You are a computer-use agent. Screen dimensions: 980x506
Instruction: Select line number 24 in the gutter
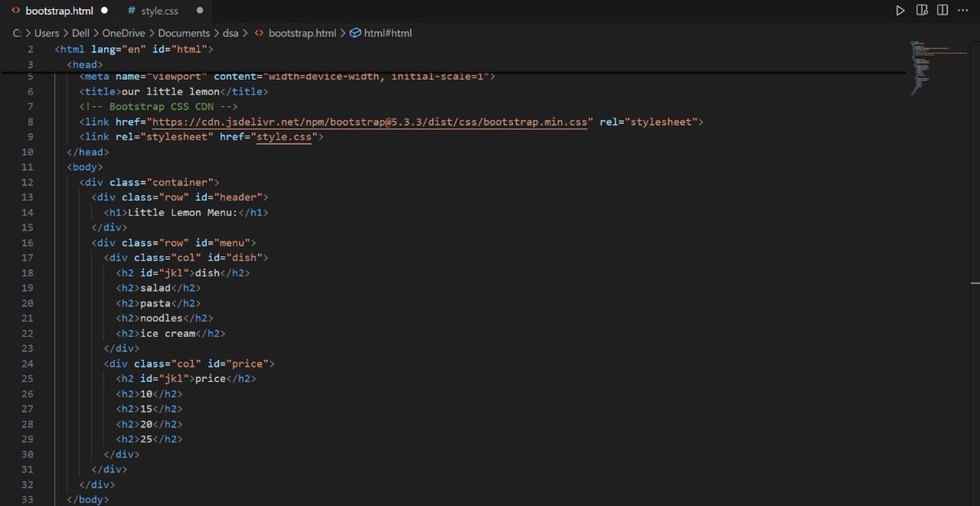pos(28,363)
